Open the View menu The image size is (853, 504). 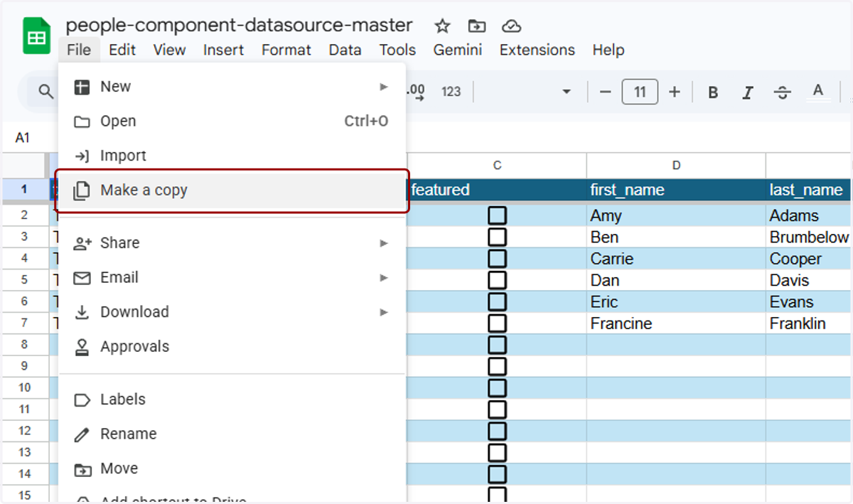(x=169, y=50)
